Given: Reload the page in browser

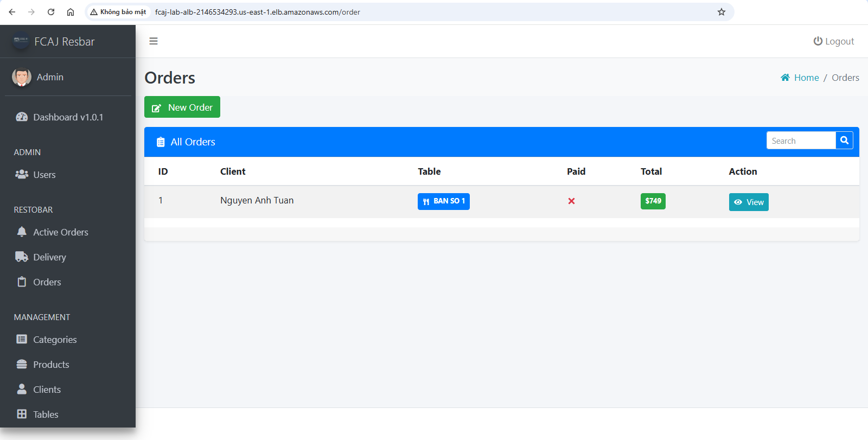Looking at the screenshot, I should (x=51, y=12).
